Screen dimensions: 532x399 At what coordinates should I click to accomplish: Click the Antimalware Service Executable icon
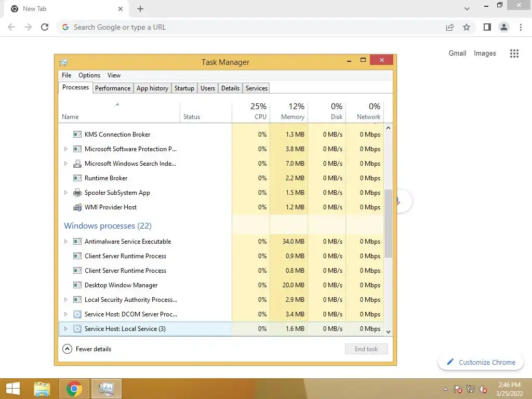pyautogui.click(x=77, y=242)
